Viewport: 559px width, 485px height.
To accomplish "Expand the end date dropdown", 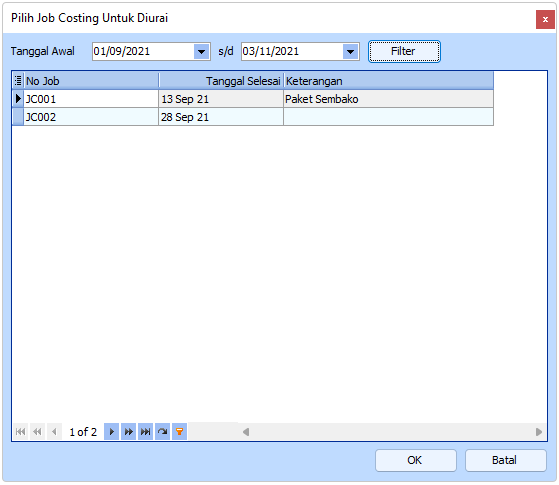I will point(350,52).
